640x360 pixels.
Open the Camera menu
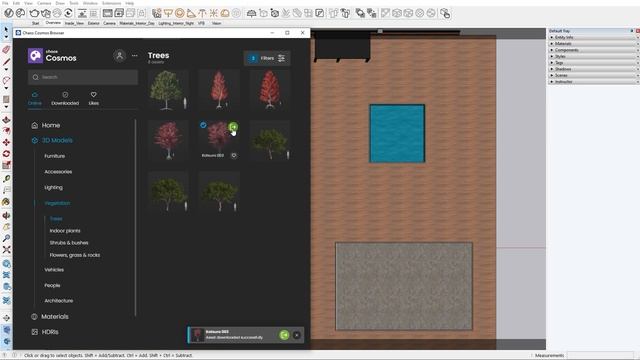pos(44,3)
